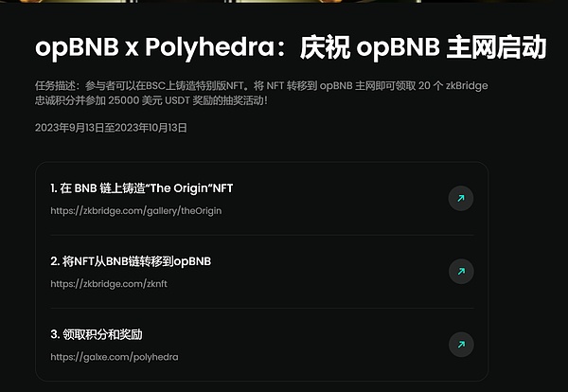Visit the zkbridge.com/zknft link
This screenshot has height=392, width=568.
pos(109,284)
